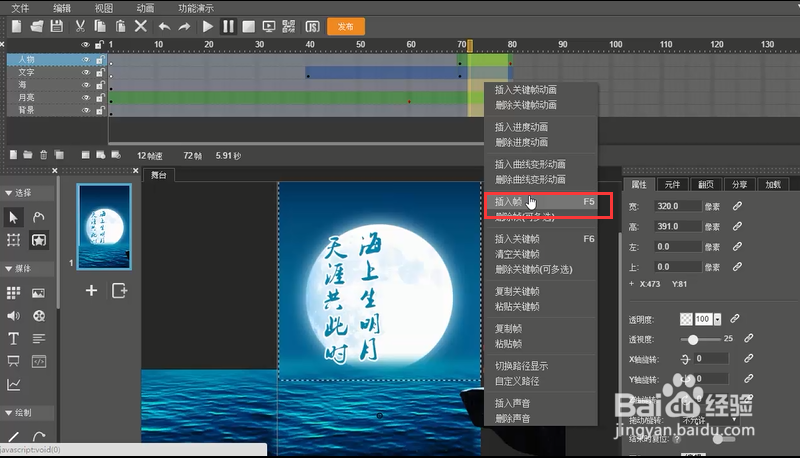
Task: Select the node editing tool
Action: [39, 217]
